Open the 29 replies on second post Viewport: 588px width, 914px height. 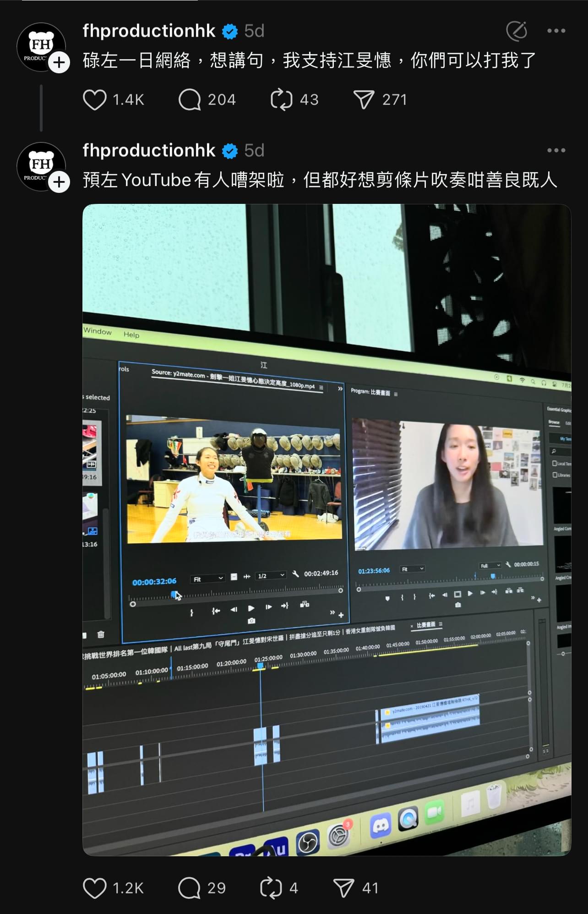click(189, 888)
